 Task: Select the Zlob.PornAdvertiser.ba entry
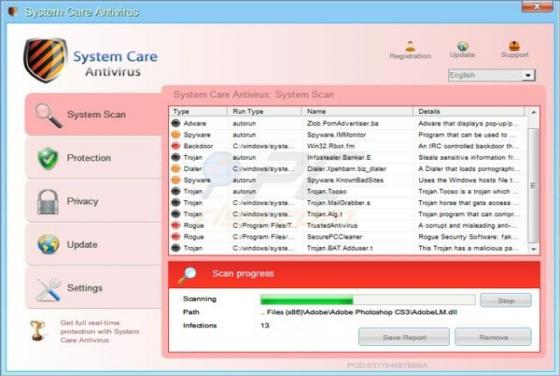[x=342, y=123]
